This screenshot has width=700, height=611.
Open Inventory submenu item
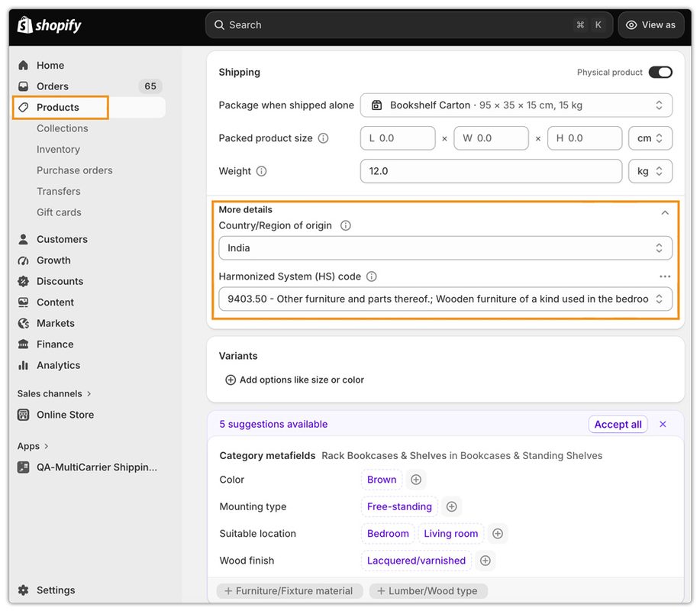coord(58,149)
